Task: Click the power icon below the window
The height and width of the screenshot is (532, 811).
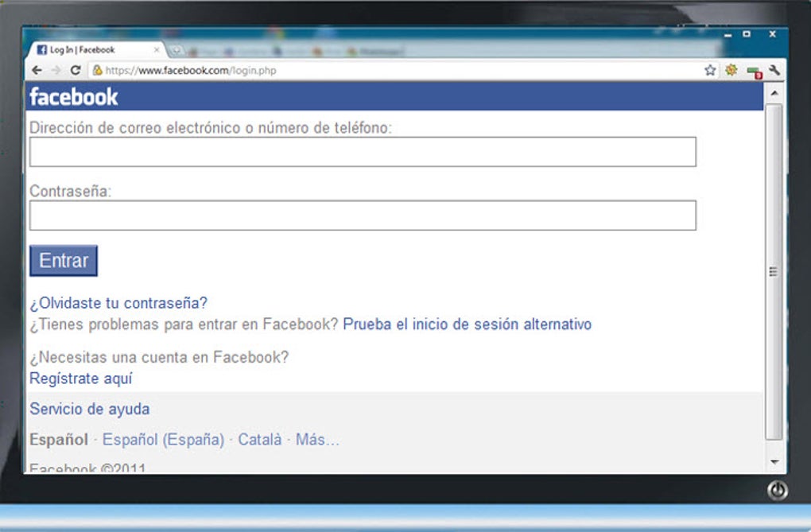Action: coord(777,491)
